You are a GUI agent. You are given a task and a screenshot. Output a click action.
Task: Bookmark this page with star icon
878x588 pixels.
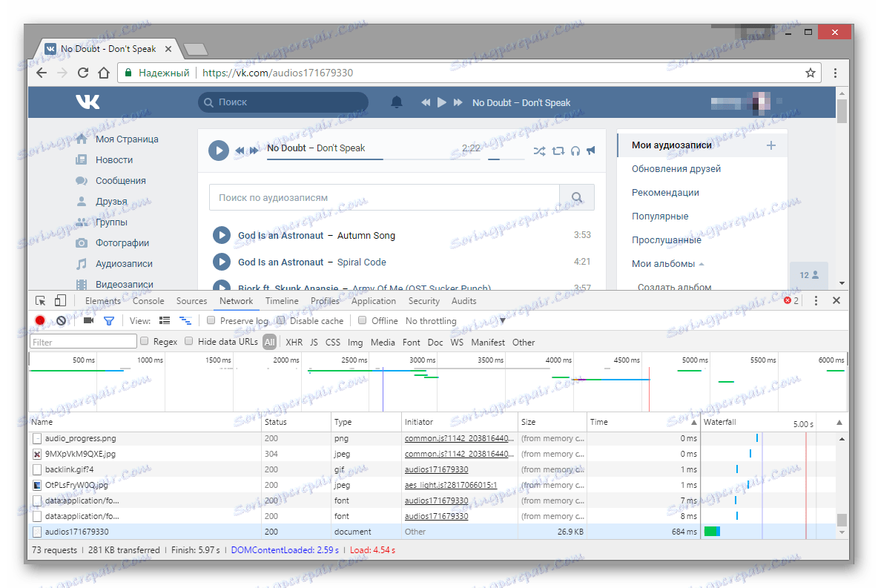point(811,73)
